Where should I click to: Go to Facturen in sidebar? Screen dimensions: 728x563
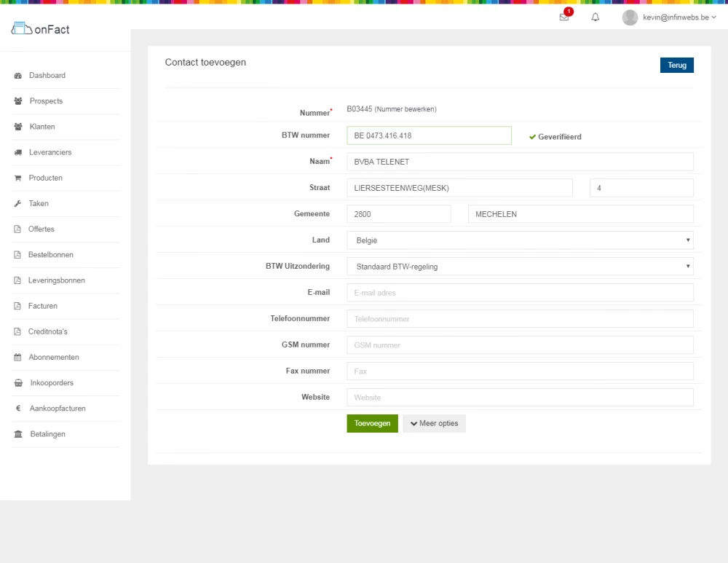pos(43,306)
